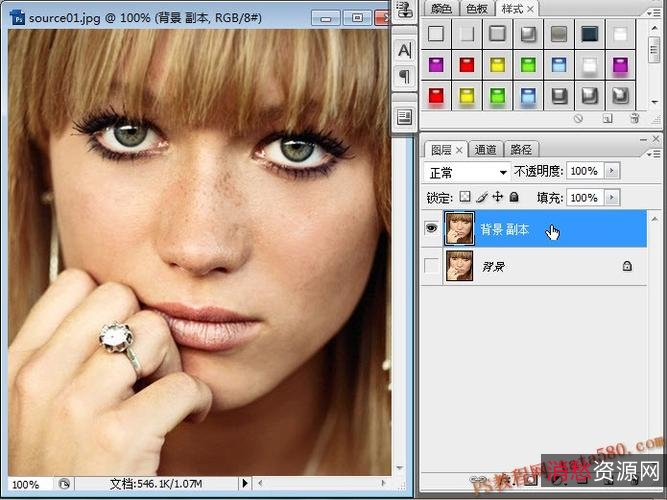Toggle lock all padlock icon
Screen dimensions: 667x500
[x=514, y=197]
